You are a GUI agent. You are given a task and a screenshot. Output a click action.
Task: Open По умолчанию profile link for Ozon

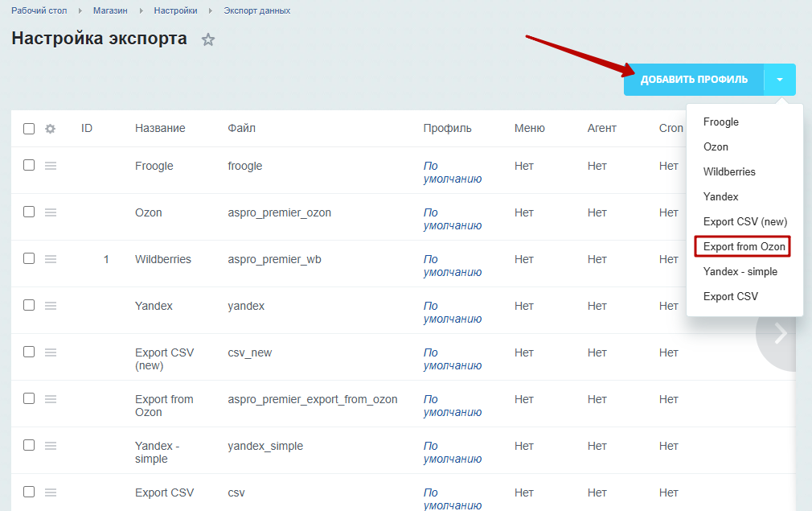[x=453, y=219]
